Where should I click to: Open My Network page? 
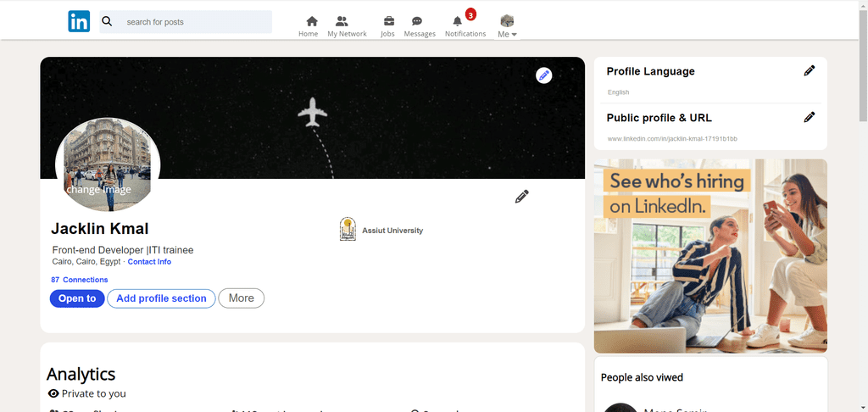(x=347, y=26)
